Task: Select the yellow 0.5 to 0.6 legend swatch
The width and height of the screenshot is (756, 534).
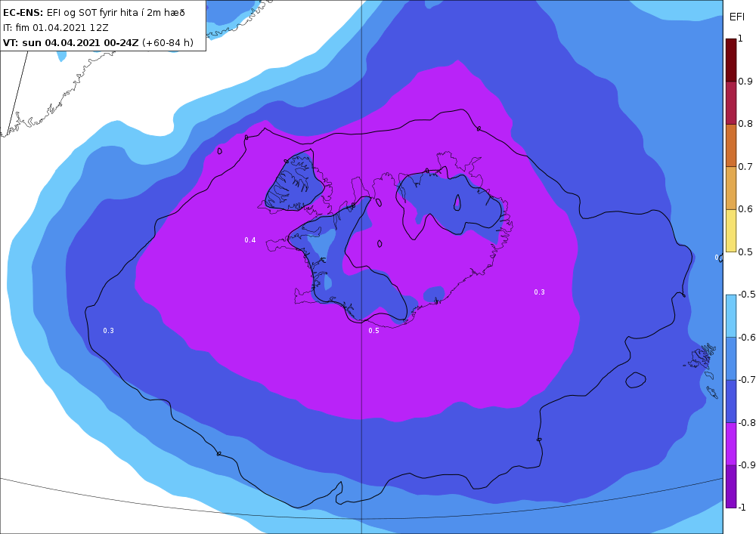Action: (x=731, y=230)
